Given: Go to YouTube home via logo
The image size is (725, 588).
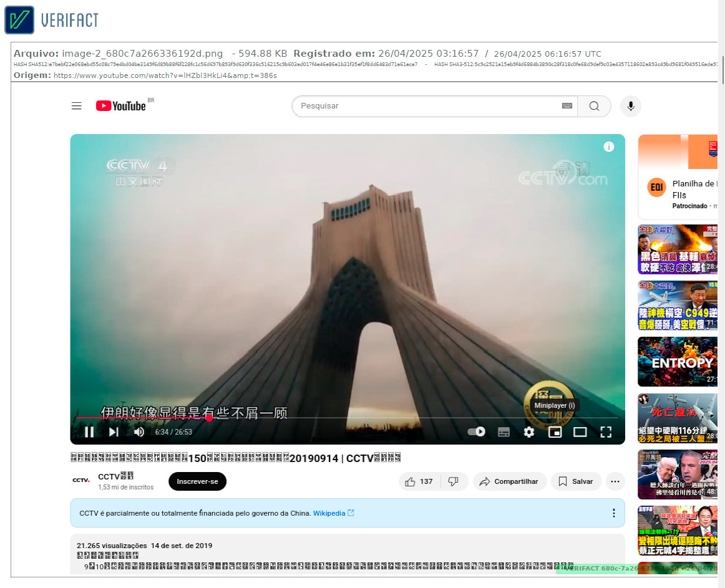Looking at the screenshot, I should click(x=121, y=106).
